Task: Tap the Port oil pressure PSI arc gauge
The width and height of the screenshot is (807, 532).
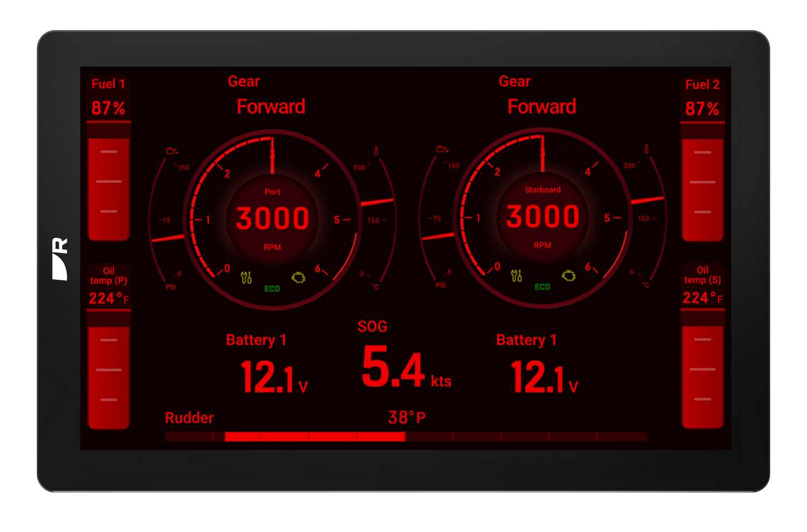Action: pyautogui.click(x=165, y=221)
